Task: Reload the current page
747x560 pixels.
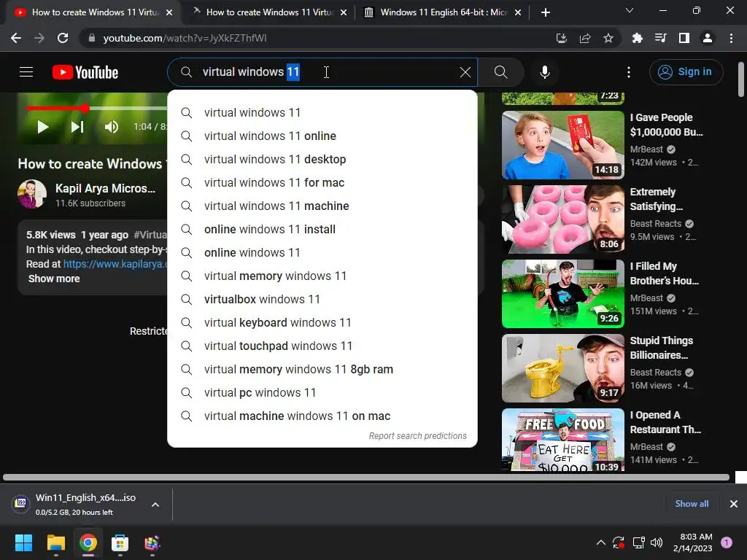Action: point(63,38)
